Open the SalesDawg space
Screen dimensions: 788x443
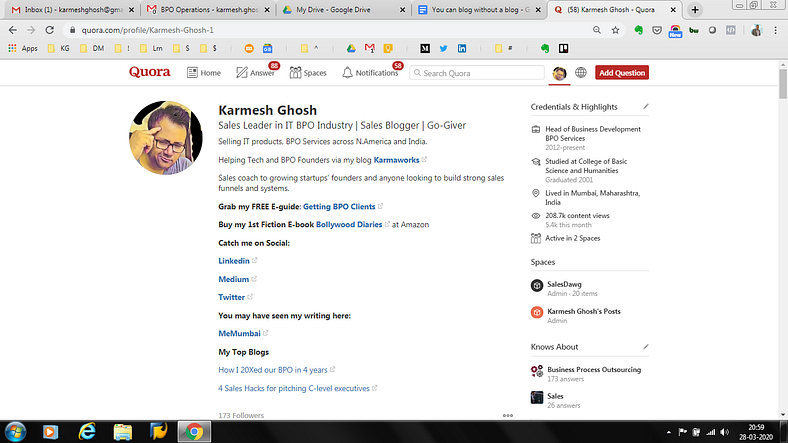564,284
